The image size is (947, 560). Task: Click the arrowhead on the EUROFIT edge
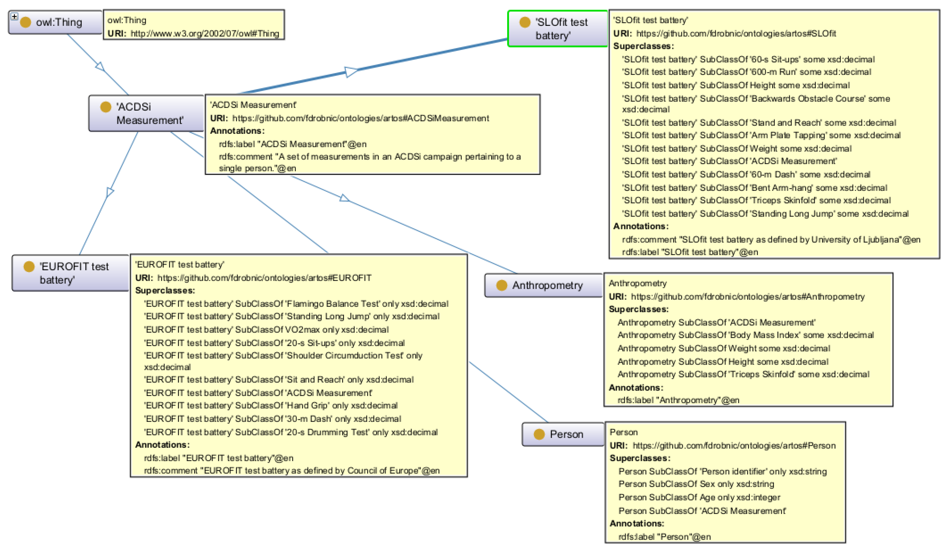point(109,192)
